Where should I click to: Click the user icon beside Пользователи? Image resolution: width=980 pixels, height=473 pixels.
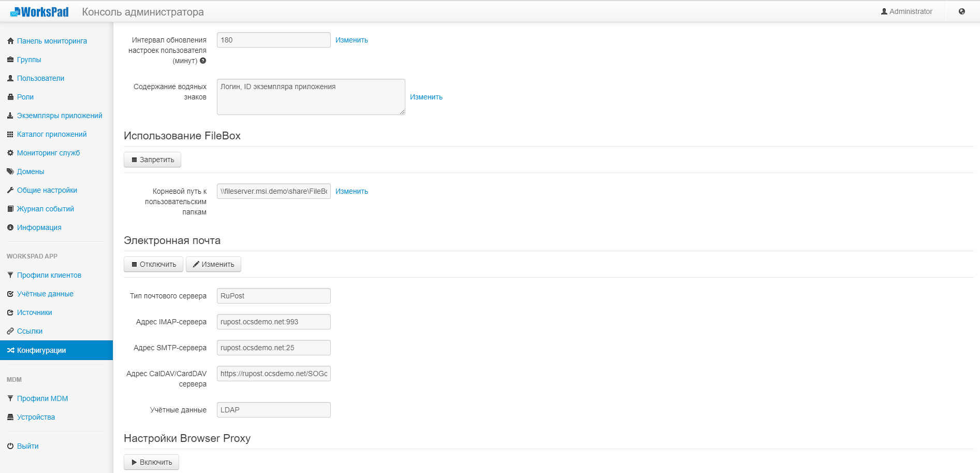[10, 78]
